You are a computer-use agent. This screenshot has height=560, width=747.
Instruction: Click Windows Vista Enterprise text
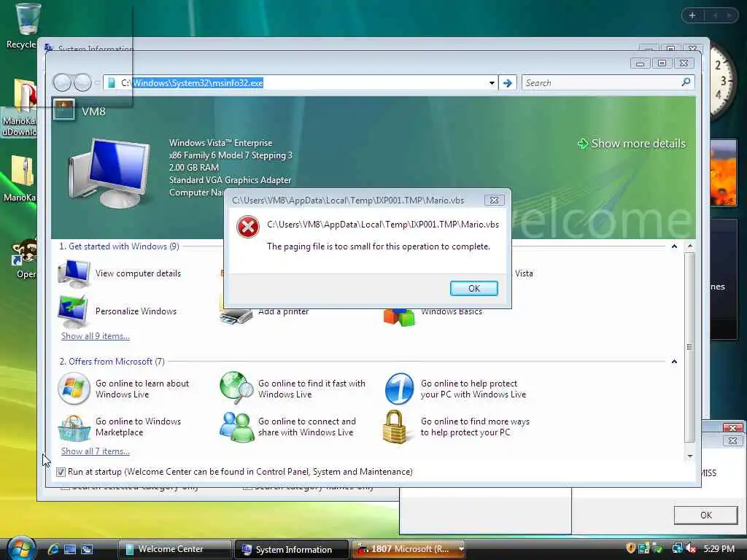pos(220,143)
